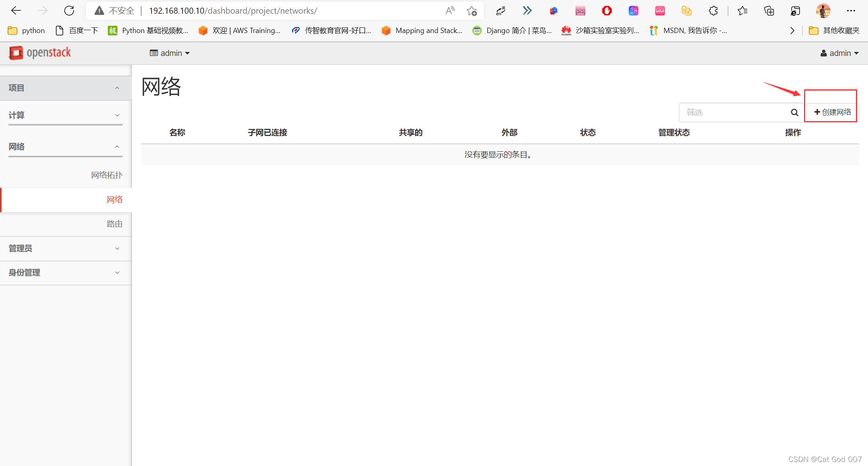Click the read aloud icon in the address bar
This screenshot has width=868, height=466.
[x=450, y=11]
